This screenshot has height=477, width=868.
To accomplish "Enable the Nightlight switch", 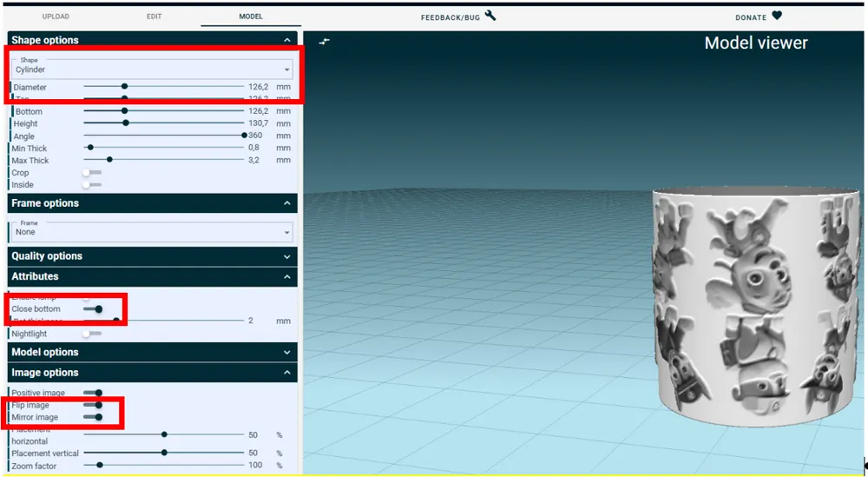I will coord(92,334).
